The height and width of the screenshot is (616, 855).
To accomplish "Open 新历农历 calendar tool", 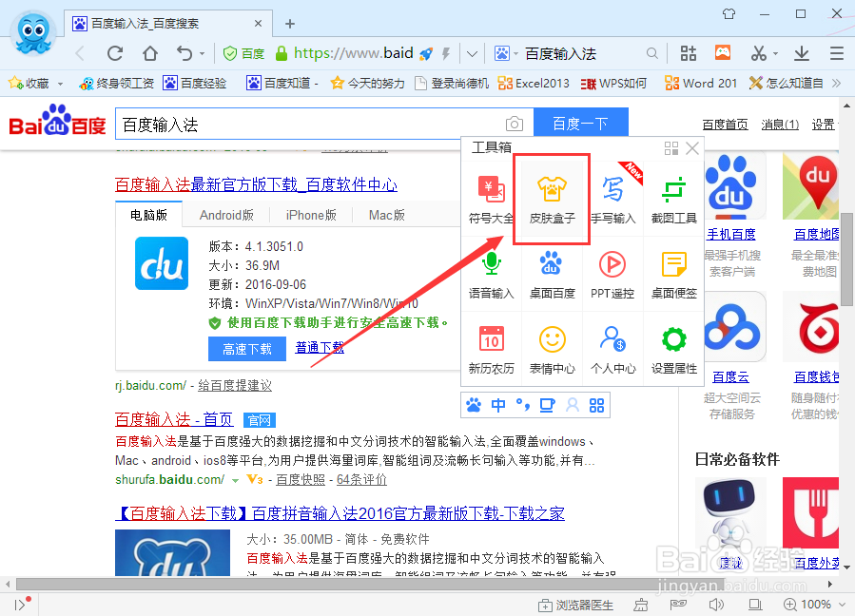I will (492, 350).
